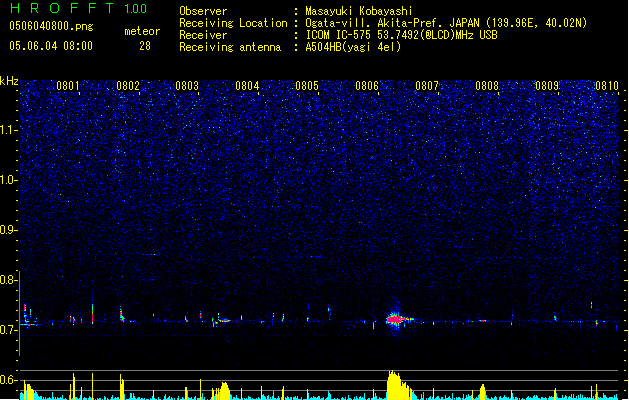629x400 pixels.
Task: Click the 0.9 frequency axis label
Action: click(x=8, y=230)
